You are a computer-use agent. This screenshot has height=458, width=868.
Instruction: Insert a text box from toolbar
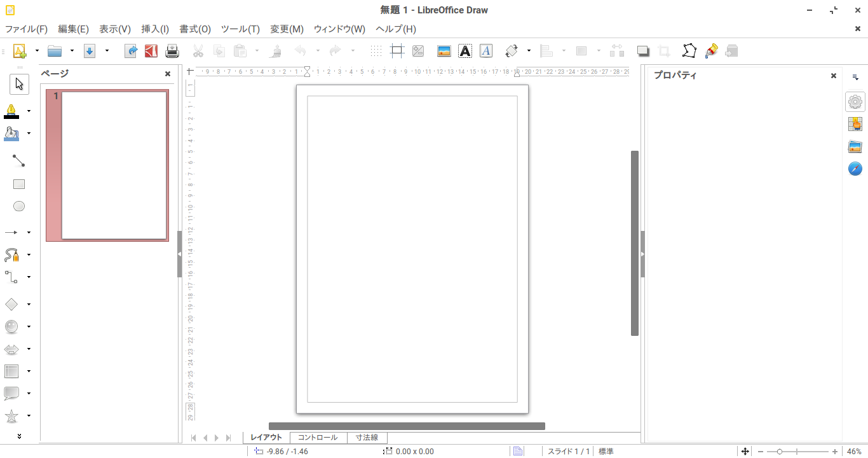pyautogui.click(x=465, y=51)
